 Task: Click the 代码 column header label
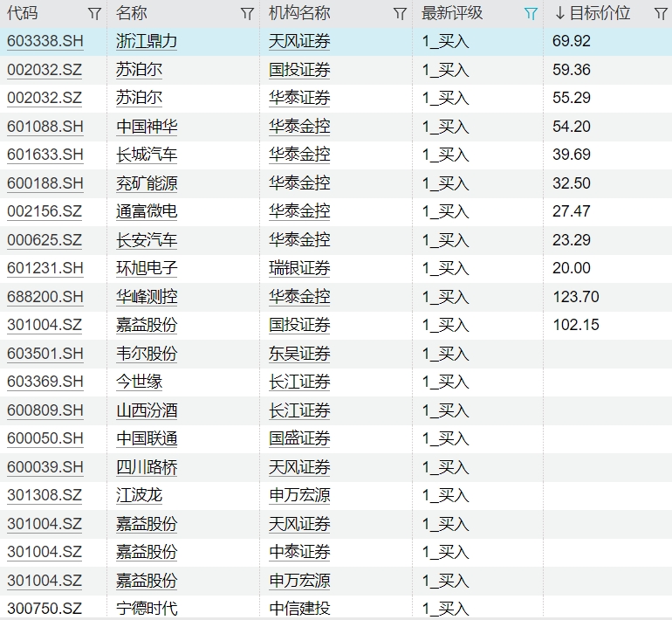[23, 13]
